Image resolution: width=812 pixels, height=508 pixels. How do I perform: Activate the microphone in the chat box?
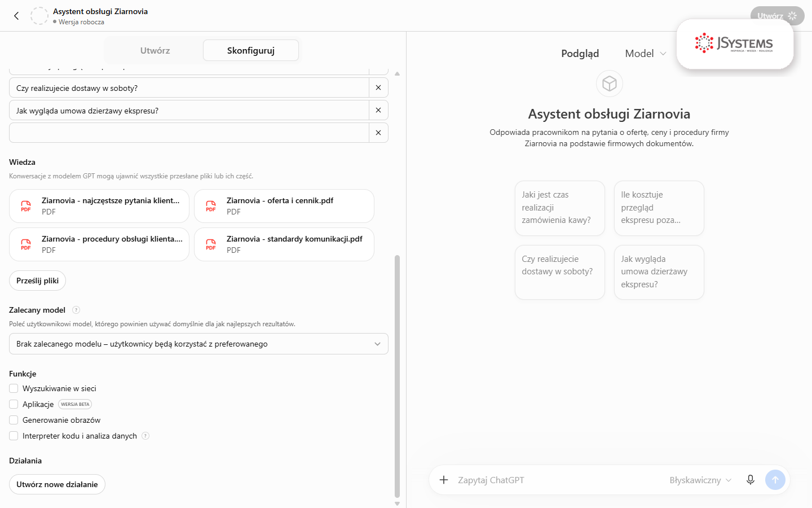[751, 480]
